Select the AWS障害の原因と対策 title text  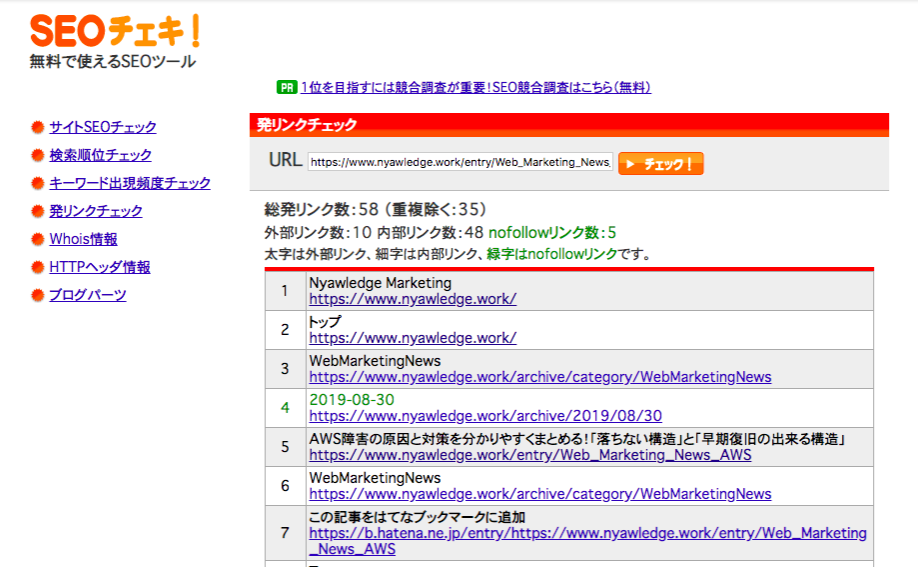coord(578,439)
